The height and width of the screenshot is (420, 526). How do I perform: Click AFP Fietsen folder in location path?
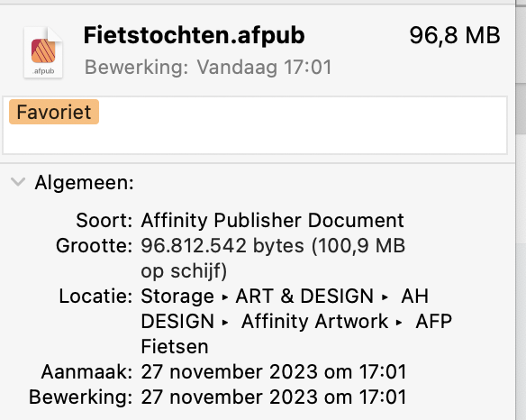tap(296, 334)
